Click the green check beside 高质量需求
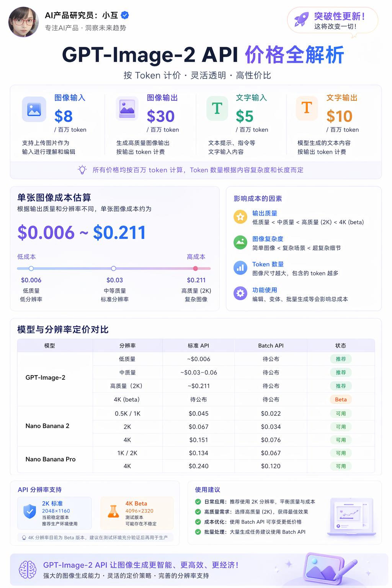Image resolution: width=392 pixels, height=588 pixels. [x=198, y=511]
